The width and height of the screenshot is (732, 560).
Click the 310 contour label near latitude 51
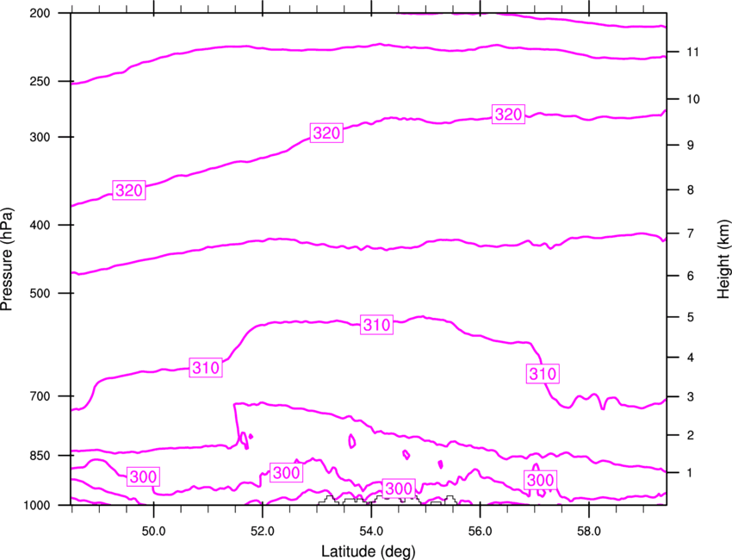[206, 368]
